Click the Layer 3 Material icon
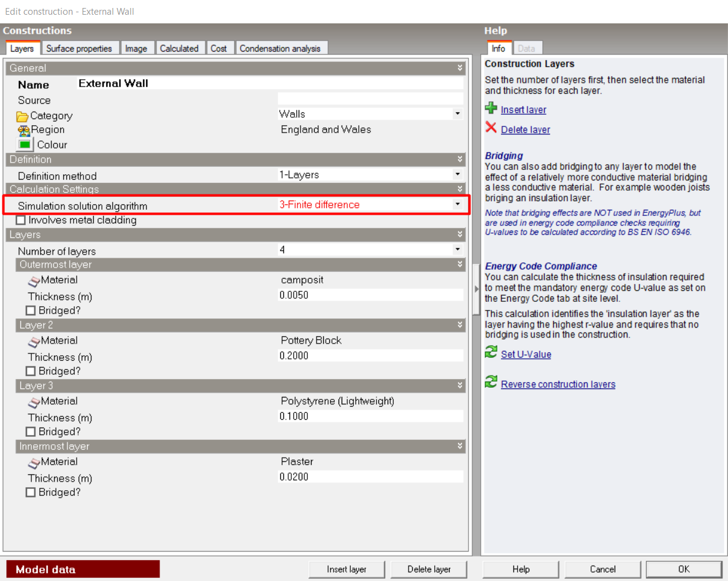The height and width of the screenshot is (581, 728). coord(34,402)
